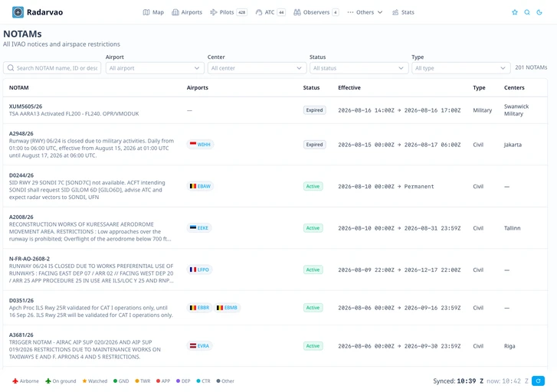Open search with the magnifier icon

coord(527,12)
